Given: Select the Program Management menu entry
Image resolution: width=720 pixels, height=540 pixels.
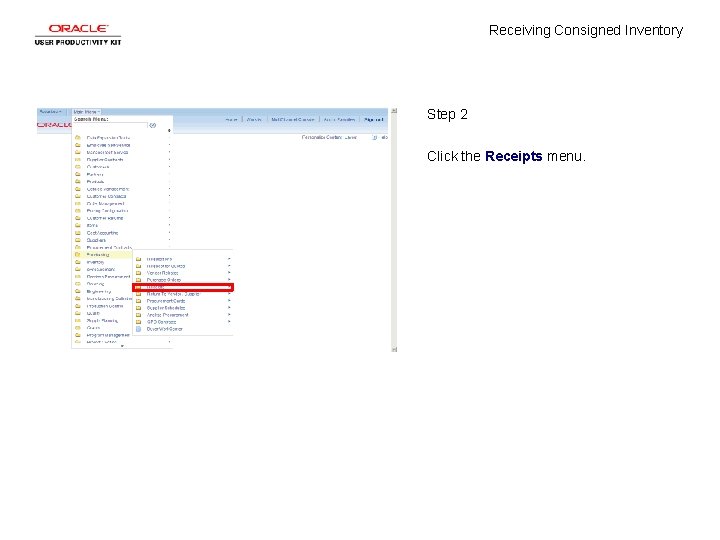Looking at the screenshot, I should (108, 335).
